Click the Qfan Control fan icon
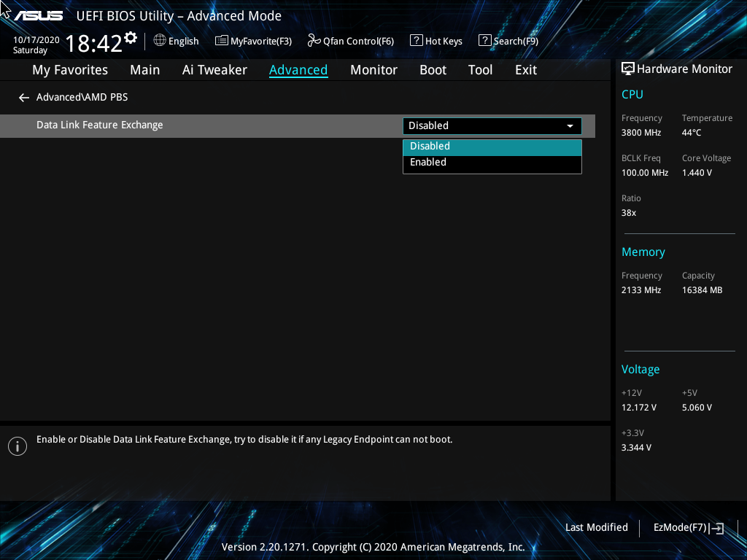Screen dimensions: 747x560 [x=314, y=41]
